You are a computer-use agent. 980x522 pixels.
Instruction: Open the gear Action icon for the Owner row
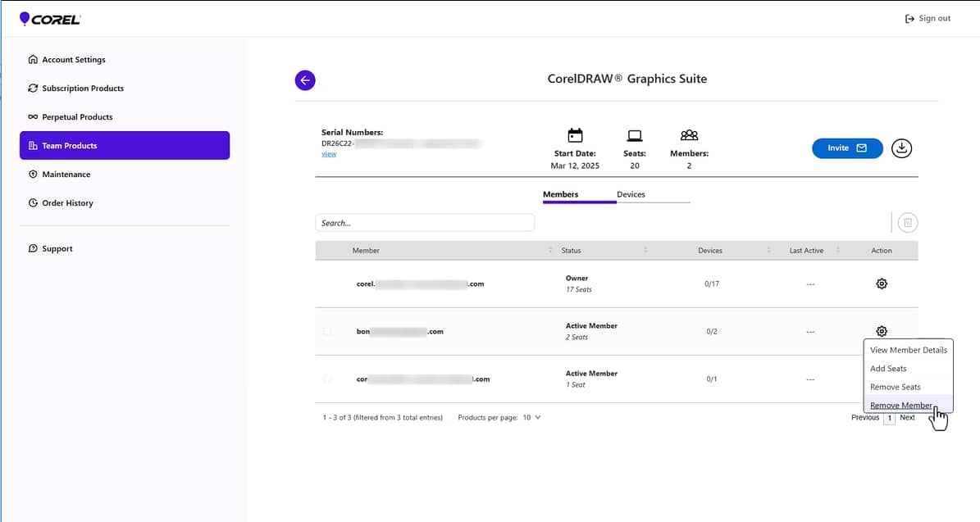point(882,283)
